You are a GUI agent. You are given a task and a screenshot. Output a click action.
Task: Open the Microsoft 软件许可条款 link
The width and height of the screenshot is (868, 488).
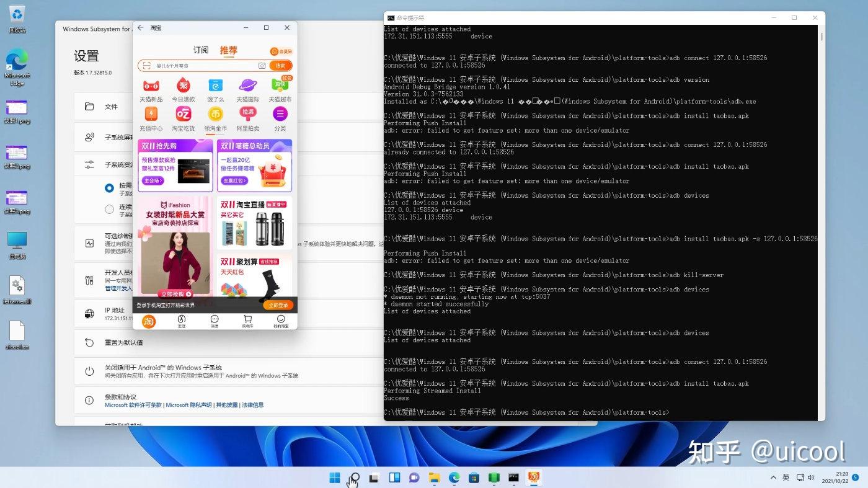click(x=133, y=405)
